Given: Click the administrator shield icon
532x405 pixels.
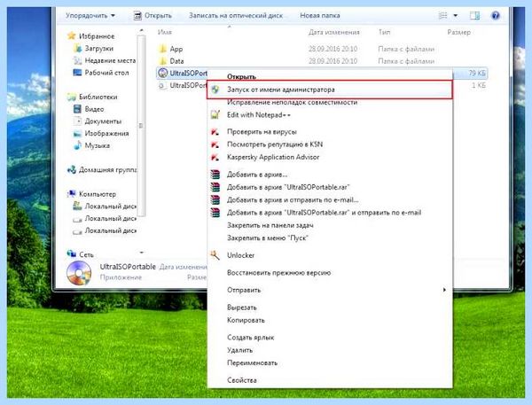Looking at the screenshot, I should [215, 90].
